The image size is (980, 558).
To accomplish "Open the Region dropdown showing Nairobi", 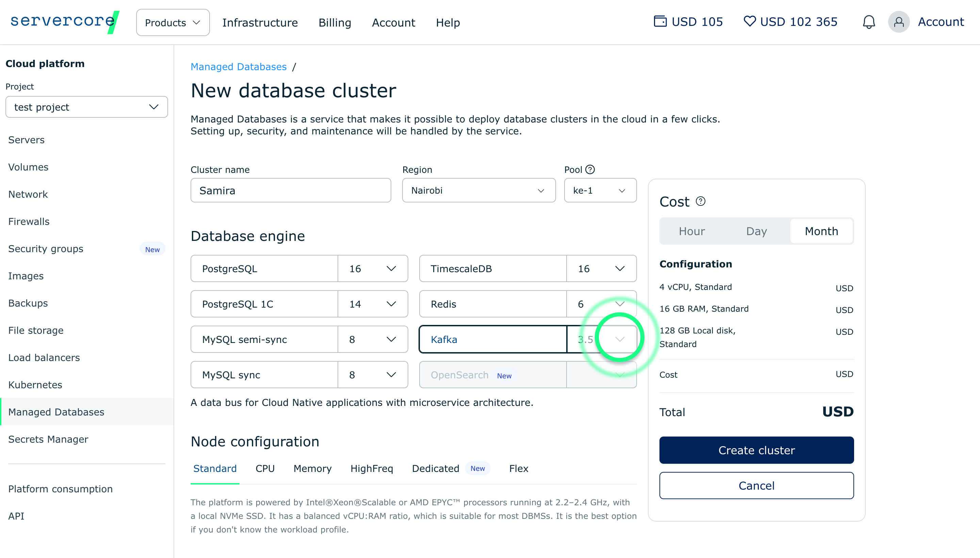I will click(x=478, y=191).
